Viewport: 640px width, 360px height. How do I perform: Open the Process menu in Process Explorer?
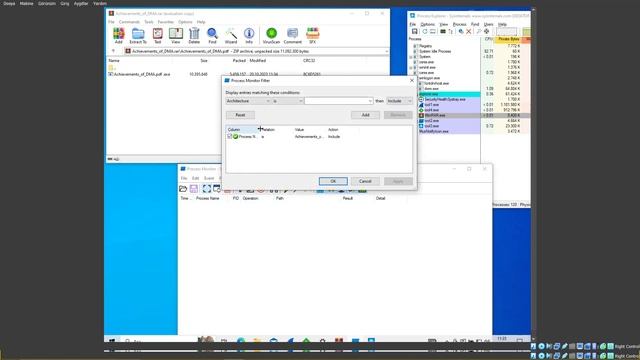pyautogui.click(x=460, y=24)
